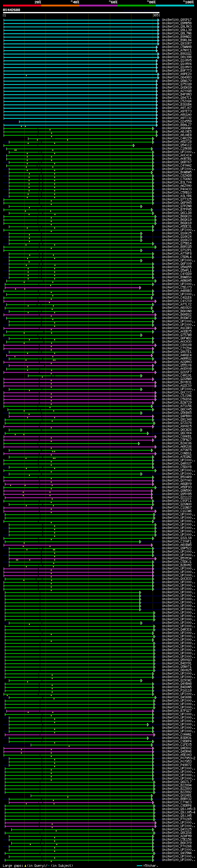
Task: Select the UniRef100_B6HDG2 label
Action: click(176, 314)
